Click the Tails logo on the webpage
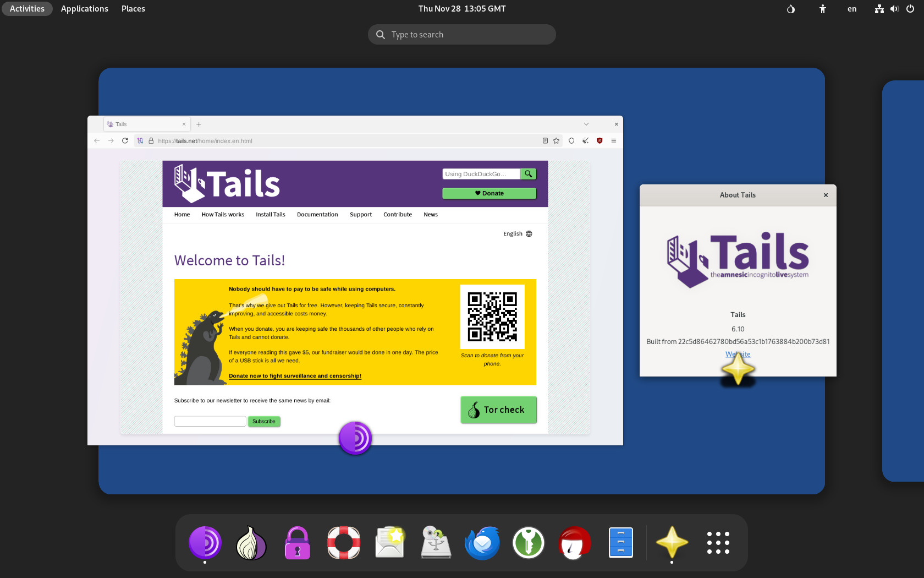 (x=227, y=183)
